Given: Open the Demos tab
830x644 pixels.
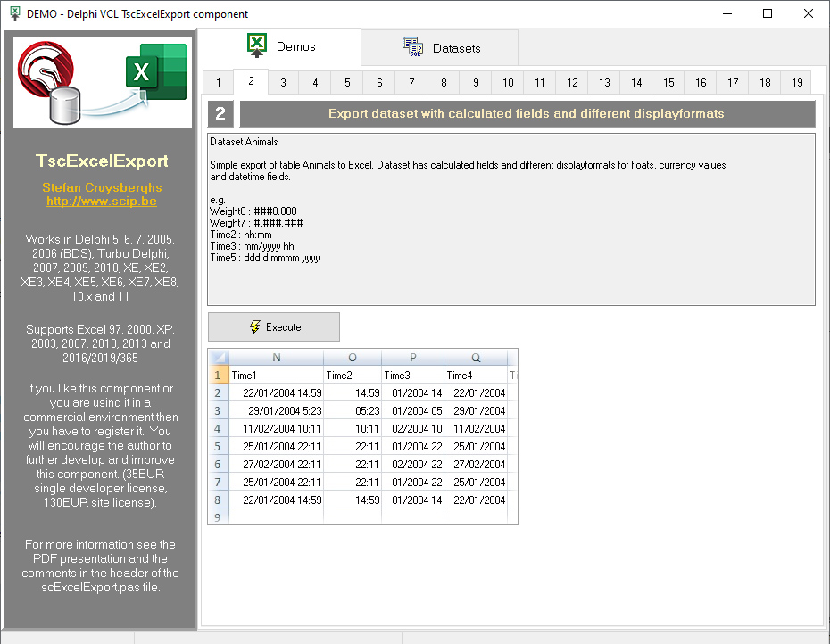Looking at the screenshot, I should tap(281, 46).
